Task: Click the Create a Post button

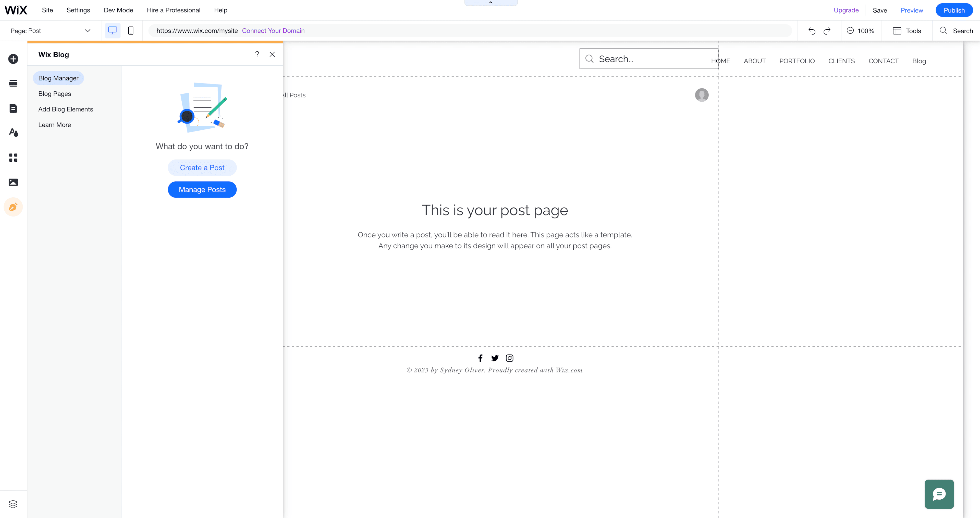Action: point(202,167)
